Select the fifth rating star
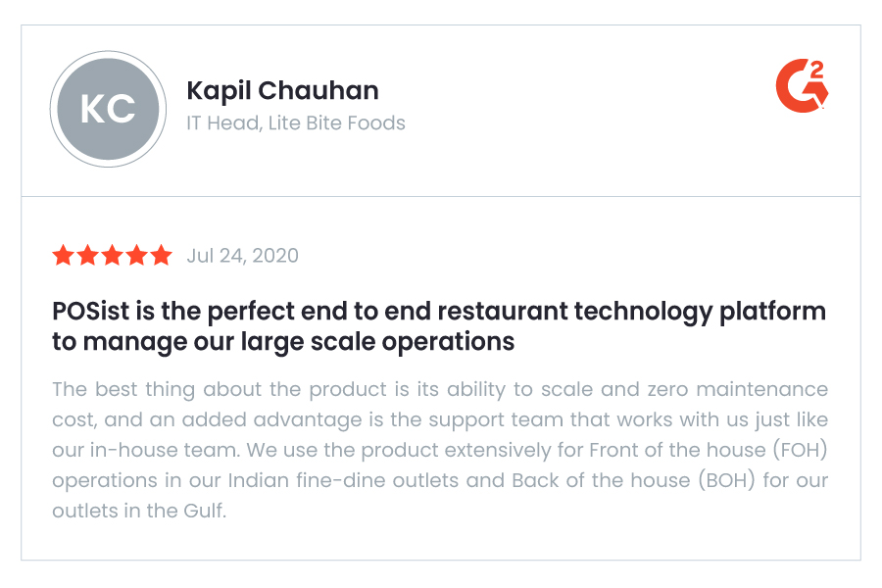The width and height of the screenshot is (882, 588). (162, 255)
